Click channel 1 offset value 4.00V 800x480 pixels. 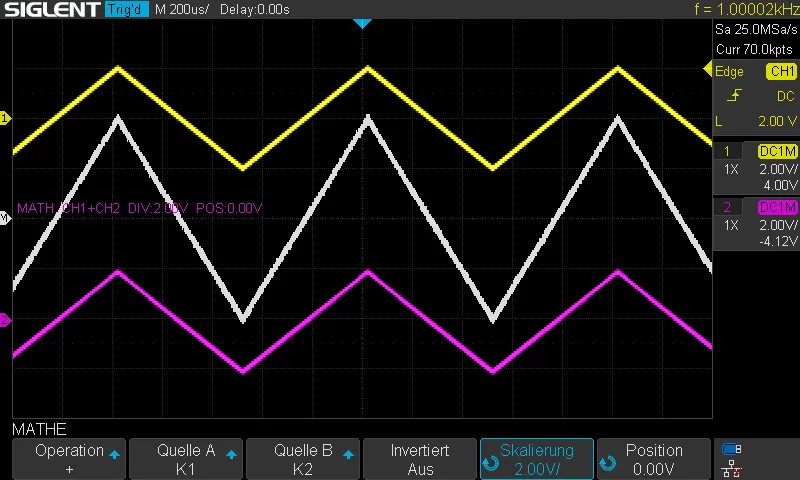pos(780,185)
